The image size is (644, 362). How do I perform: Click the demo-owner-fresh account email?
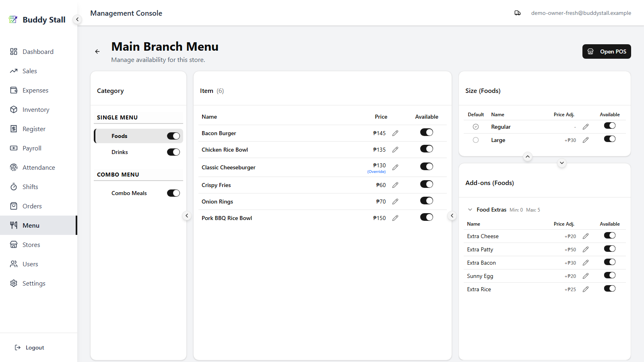click(x=581, y=13)
